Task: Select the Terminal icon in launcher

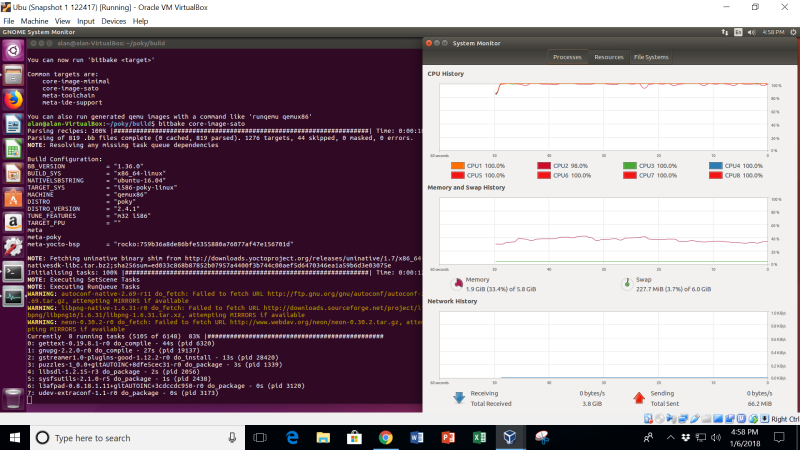Action: pyautogui.click(x=13, y=272)
